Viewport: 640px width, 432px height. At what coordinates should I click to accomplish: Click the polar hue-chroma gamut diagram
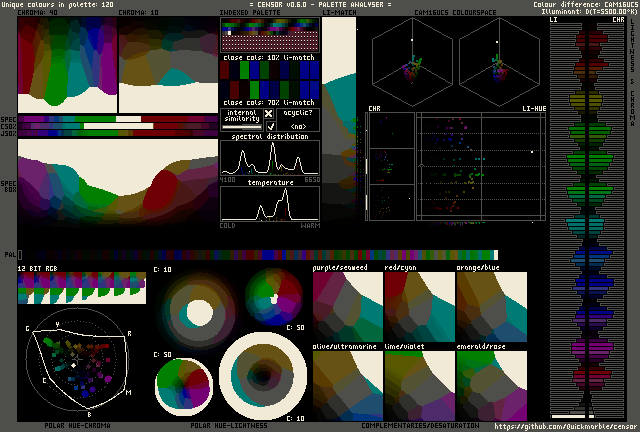[x=78, y=365]
